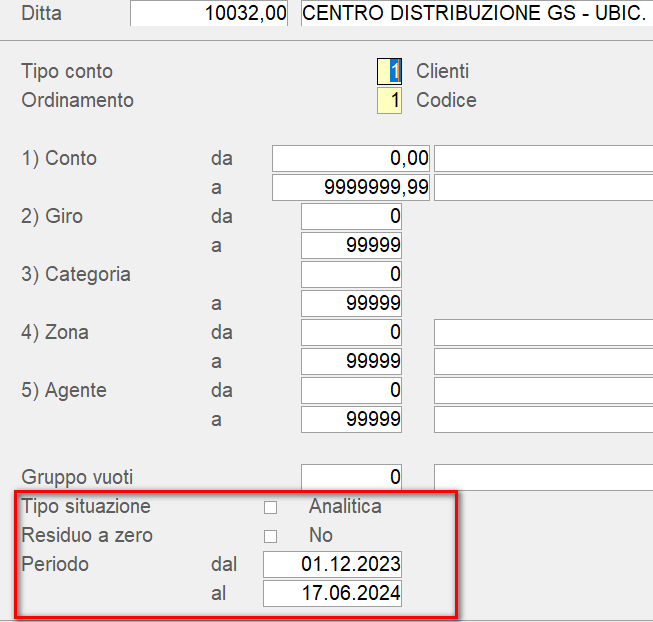Image resolution: width=653 pixels, height=622 pixels.
Task: Select the Zona 'a' code field
Action: 351,362
